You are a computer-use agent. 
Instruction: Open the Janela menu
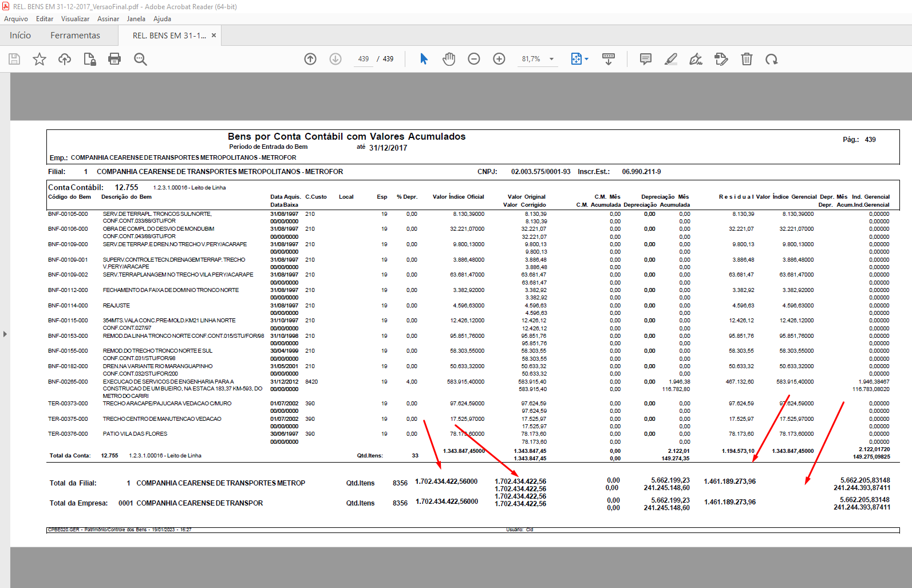point(136,19)
